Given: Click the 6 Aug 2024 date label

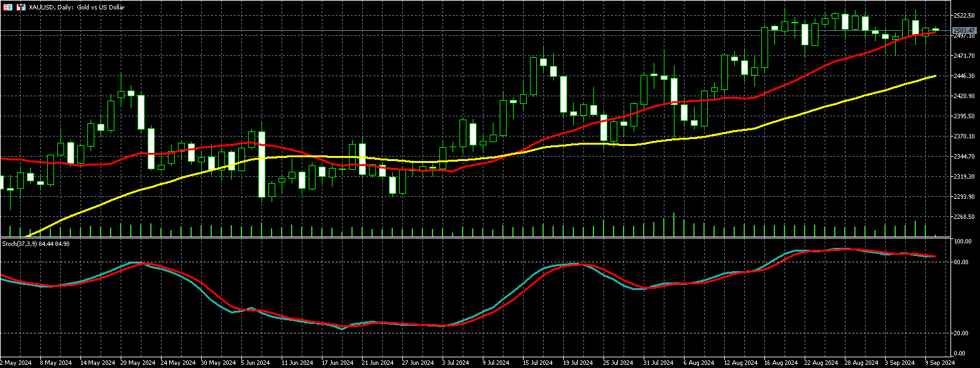Looking at the screenshot, I should coord(696,363).
